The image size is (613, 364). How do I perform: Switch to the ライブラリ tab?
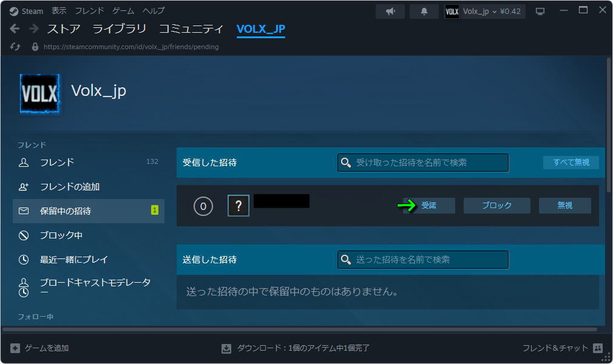(120, 29)
